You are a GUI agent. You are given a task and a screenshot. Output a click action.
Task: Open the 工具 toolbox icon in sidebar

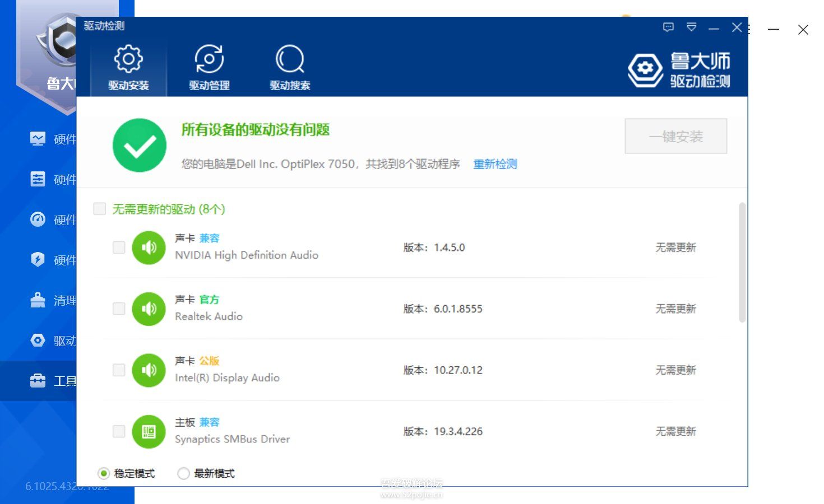pos(37,380)
